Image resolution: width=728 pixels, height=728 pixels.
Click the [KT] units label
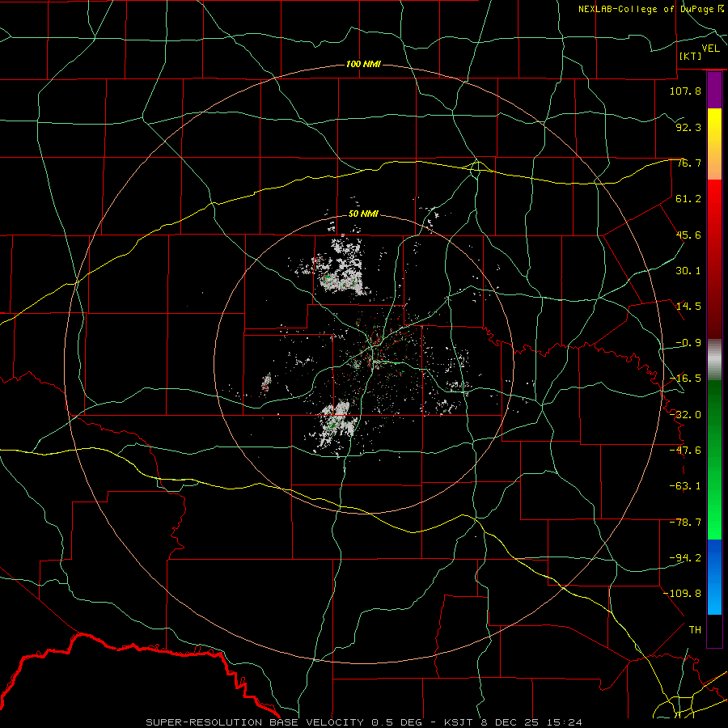691,56
